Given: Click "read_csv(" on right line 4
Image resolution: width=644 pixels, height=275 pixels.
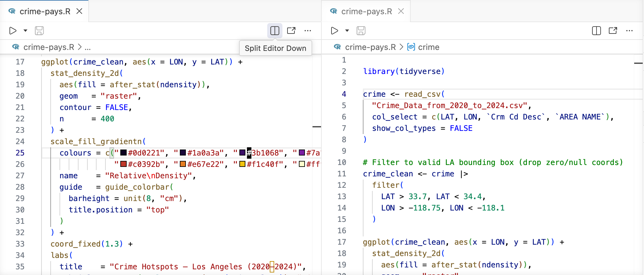Looking at the screenshot, I should 425,94.
